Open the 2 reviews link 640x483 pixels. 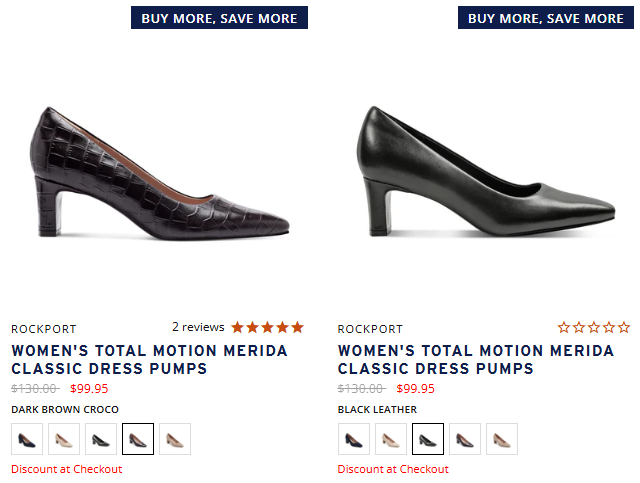click(x=198, y=327)
